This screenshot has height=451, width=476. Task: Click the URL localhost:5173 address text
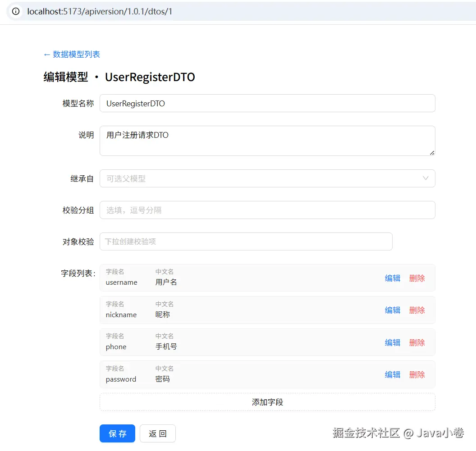[x=100, y=12]
